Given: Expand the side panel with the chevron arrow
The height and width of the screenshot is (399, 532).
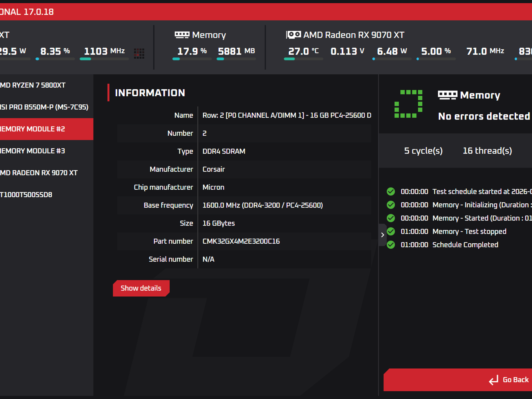Looking at the screenshot, I should (x=382, y=235).
